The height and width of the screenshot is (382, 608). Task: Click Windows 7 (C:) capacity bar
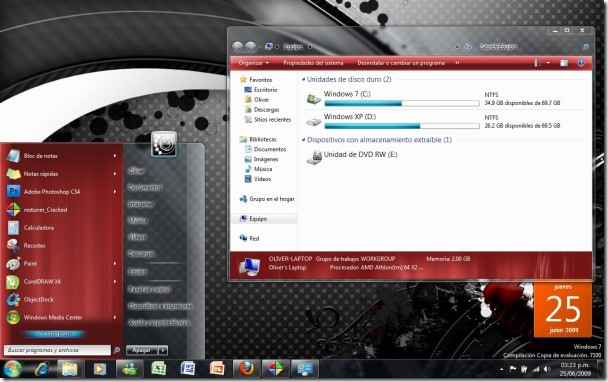click(402, 103)
